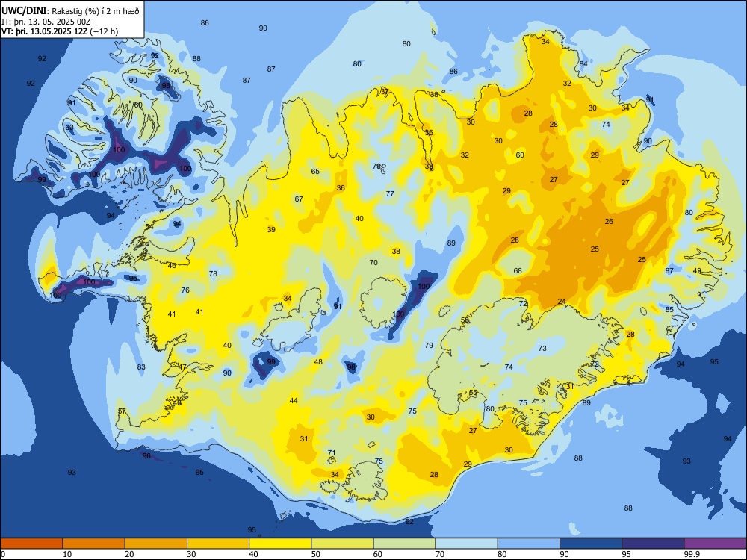Click the '84' value in the northeast
Screen dimensions: 747x560
coord(583,63)
